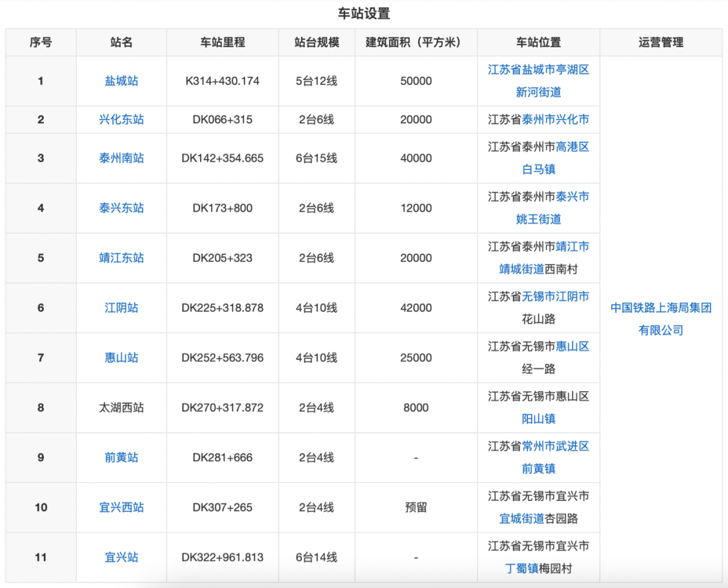Open the 江阴站 link
Screen dimensions: 728x588
(121, 307)
